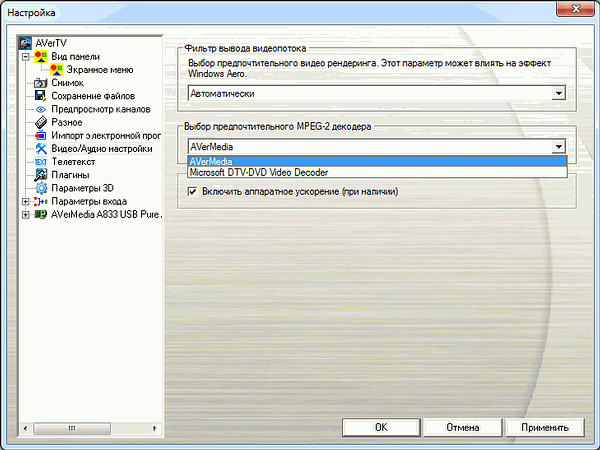Select the Вид панели tree label
Screen dimensions: 600x450
[75, 57]
